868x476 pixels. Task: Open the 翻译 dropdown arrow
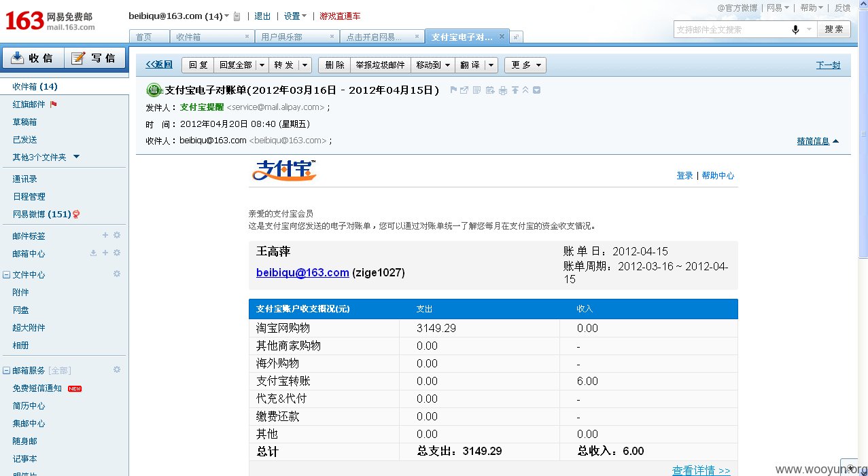[491, 65]
